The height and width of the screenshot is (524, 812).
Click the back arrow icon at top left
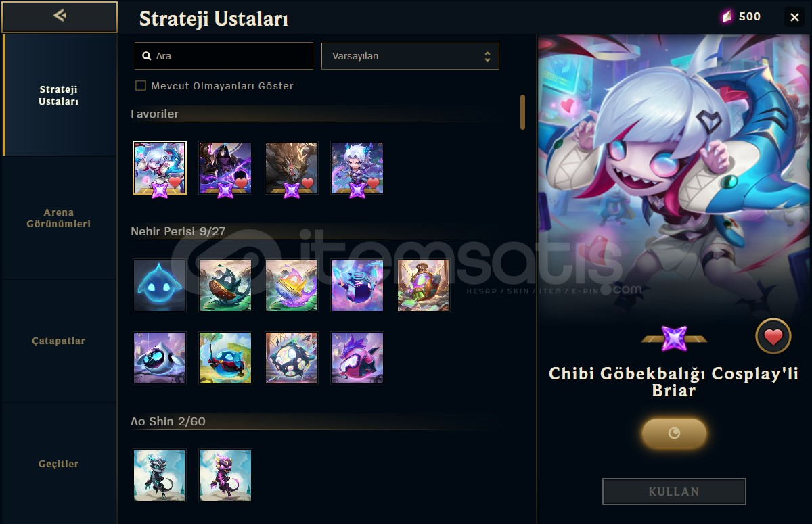coord(60,16)
